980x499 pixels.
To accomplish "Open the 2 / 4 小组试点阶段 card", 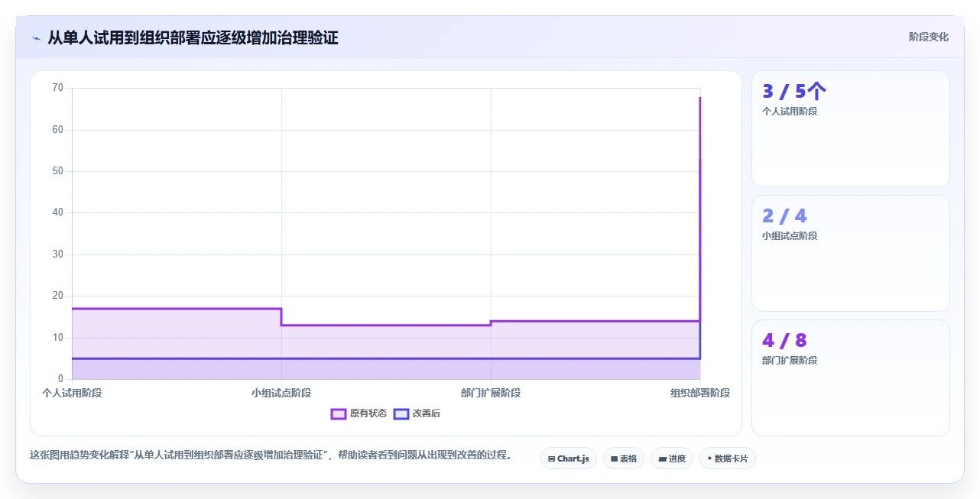I will pos(851,254).
